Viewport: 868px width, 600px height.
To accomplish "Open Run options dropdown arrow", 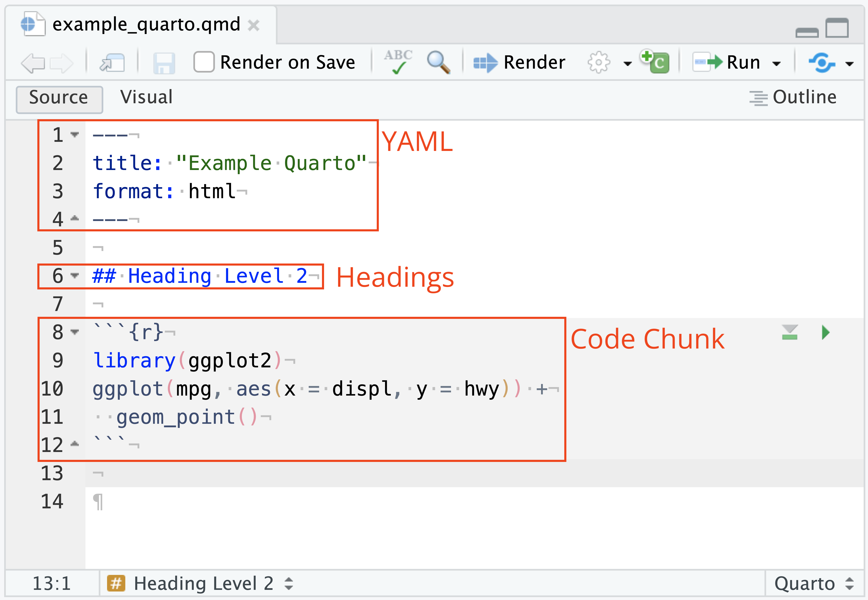I will coord(776,63).
